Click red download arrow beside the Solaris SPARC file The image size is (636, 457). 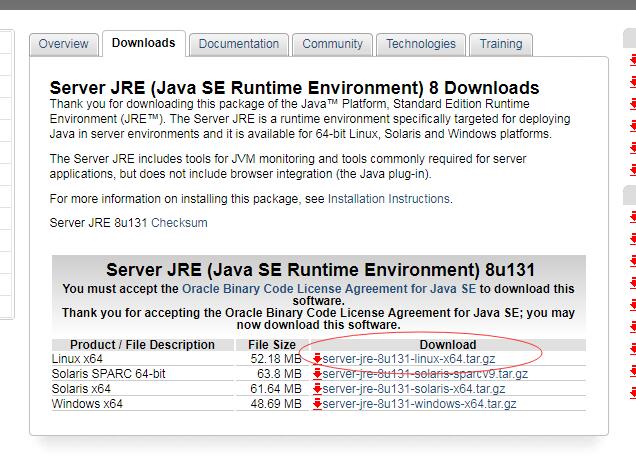(317, 374)
